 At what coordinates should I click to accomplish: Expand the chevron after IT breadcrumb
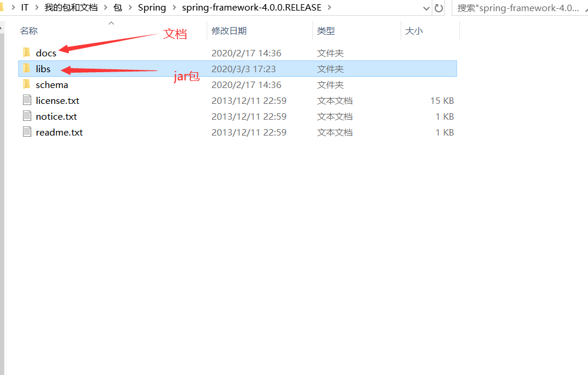pyautogui.click(x=37, y=8)
